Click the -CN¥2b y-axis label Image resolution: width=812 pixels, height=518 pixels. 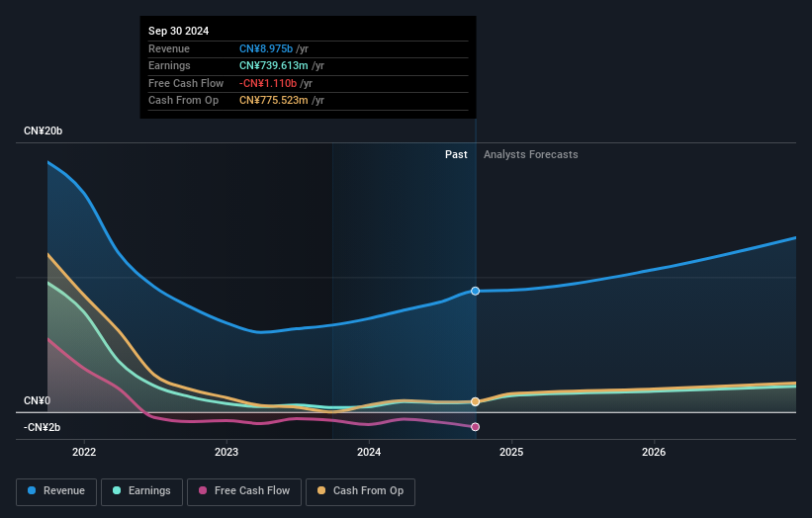click(x=42, y=427)
